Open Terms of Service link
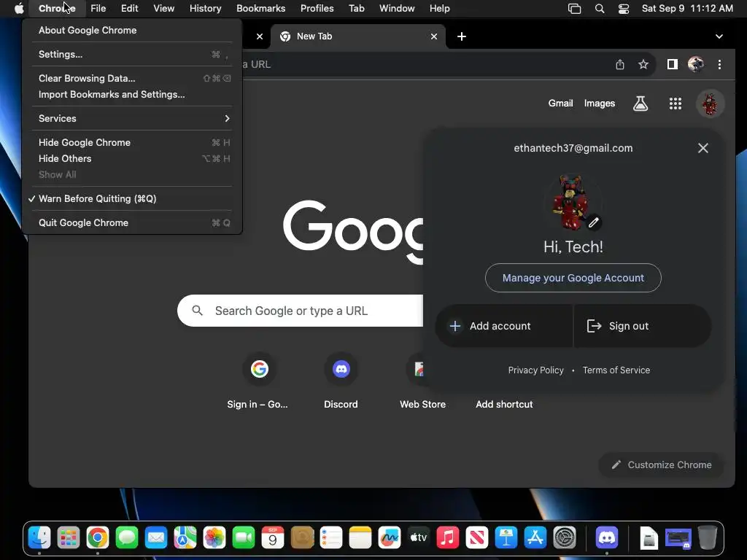 coord(616,370)
